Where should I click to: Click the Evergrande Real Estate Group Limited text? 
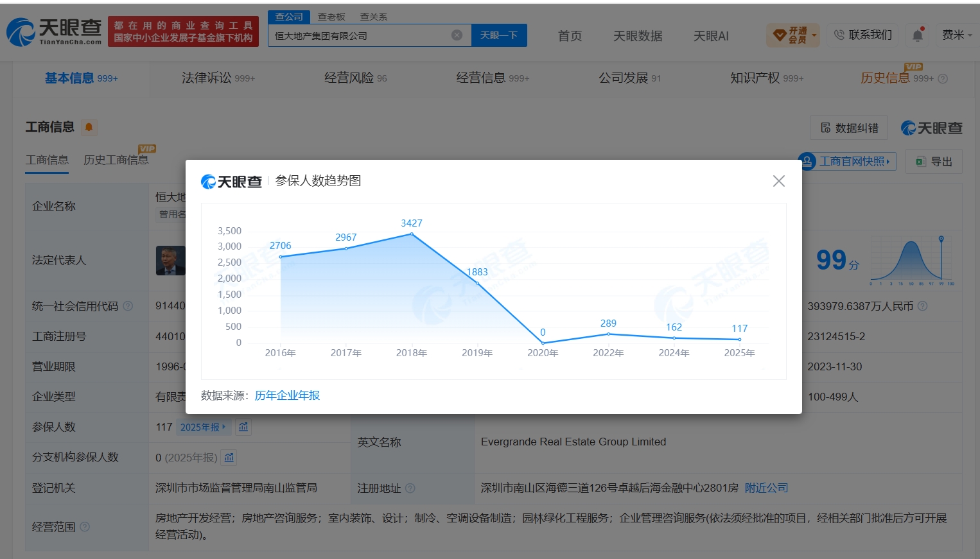coord(573,442)
